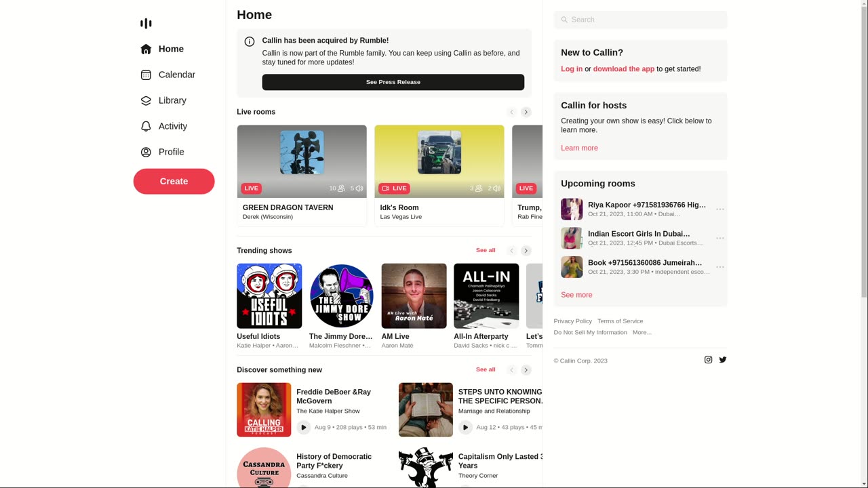Show previous Trending shows with left chevron
Screen dimensions: 868x488
pyautogui.click(x=512, y=251)
